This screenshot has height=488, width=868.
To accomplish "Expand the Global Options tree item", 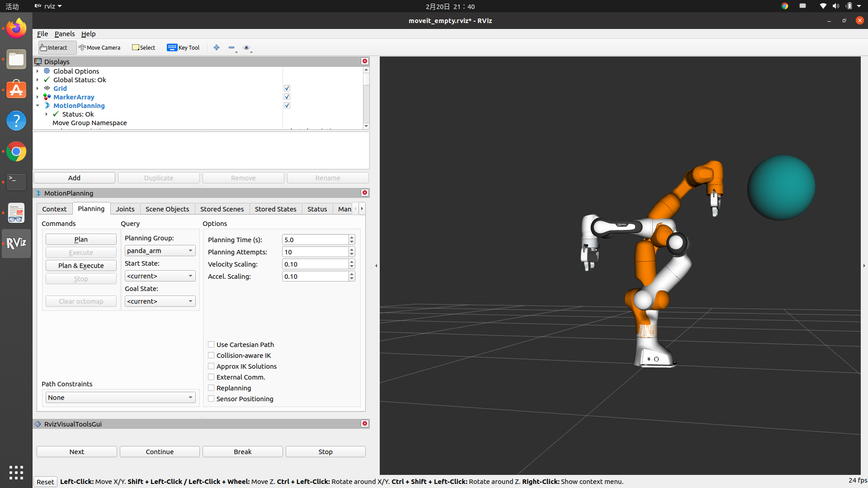I will pyautogui.click(x=38, y=71).
